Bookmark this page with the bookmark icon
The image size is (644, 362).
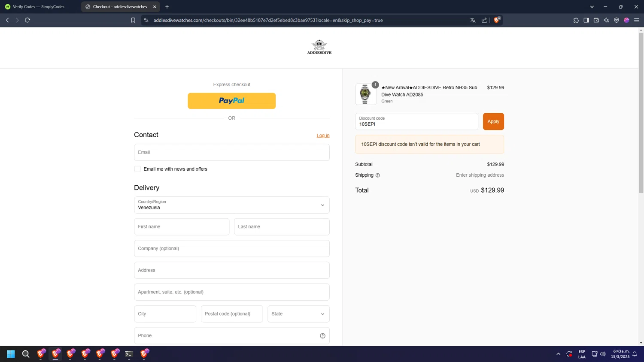tap(133, 20)
